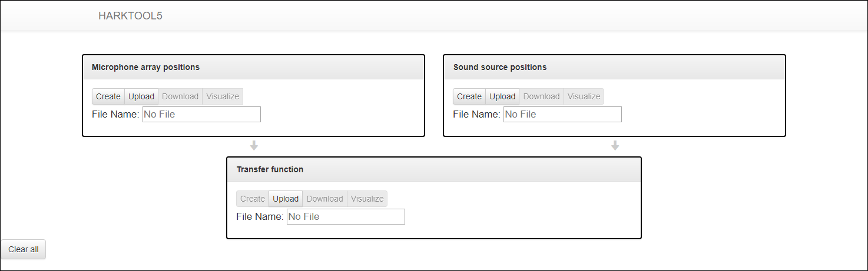The height and width of the screenshot is (271, 868).
Task: Click the Transfer function panel header
Action: (x=433, y=169)
